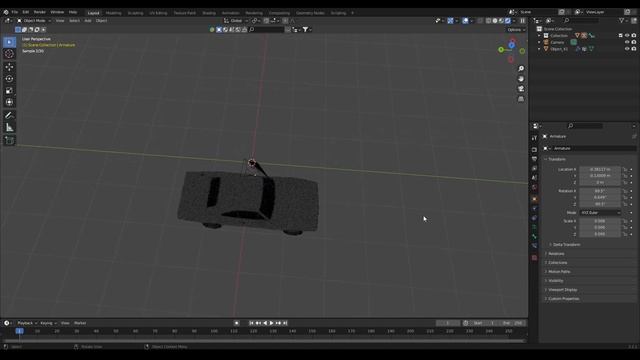Toggle show gizmo button
This screenshot has width=640, height=360.
click(450, 21)
